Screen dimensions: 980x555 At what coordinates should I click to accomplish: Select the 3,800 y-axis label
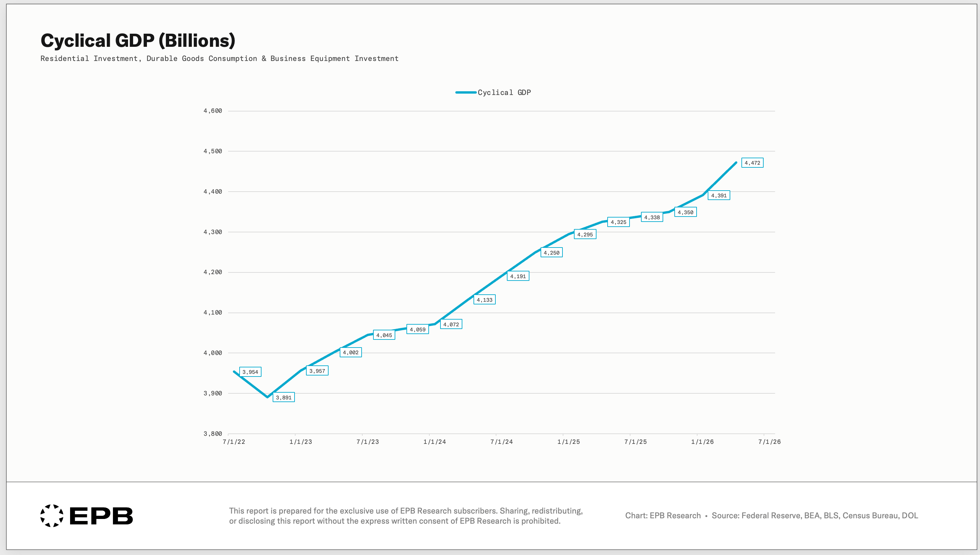[x=212, y=434]
